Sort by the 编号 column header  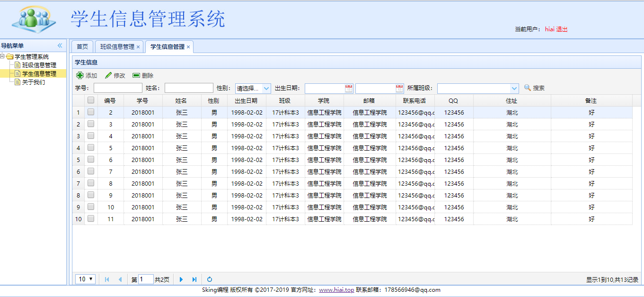[x=111, y=100]
